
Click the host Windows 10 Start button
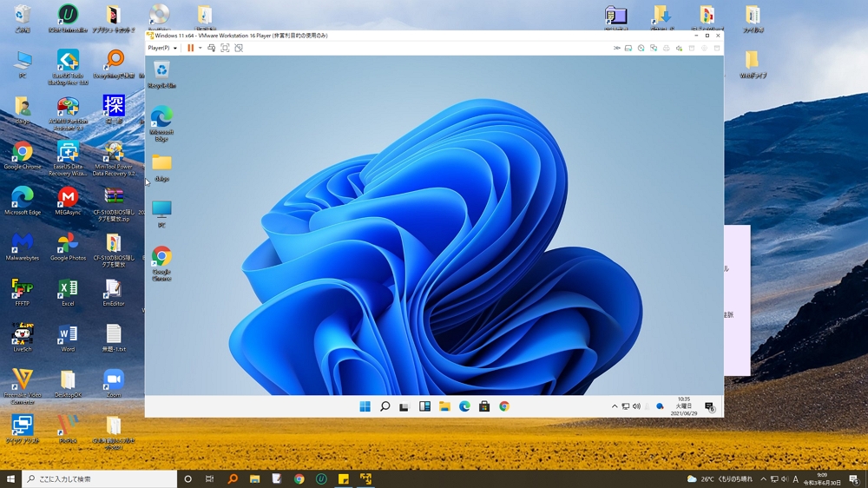click(10, 479)
